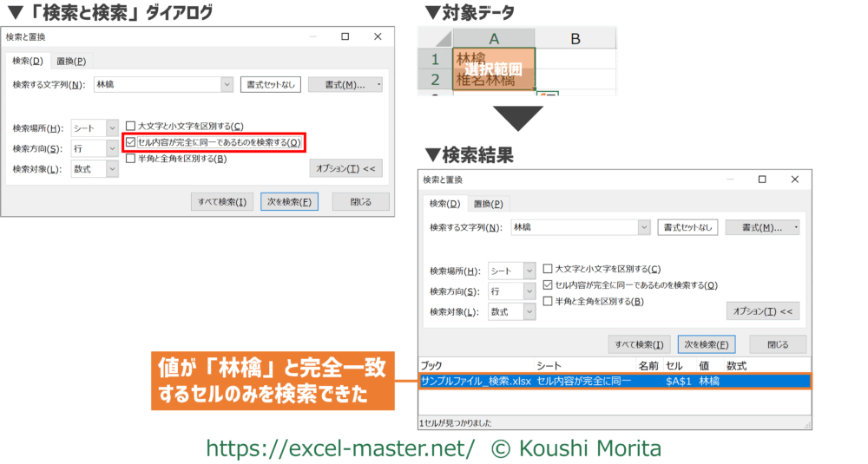Image resolution: width=868 pixels, height=464 pixels.
Task: Click 閉じる button in results dialog
Action: (778, 344)
